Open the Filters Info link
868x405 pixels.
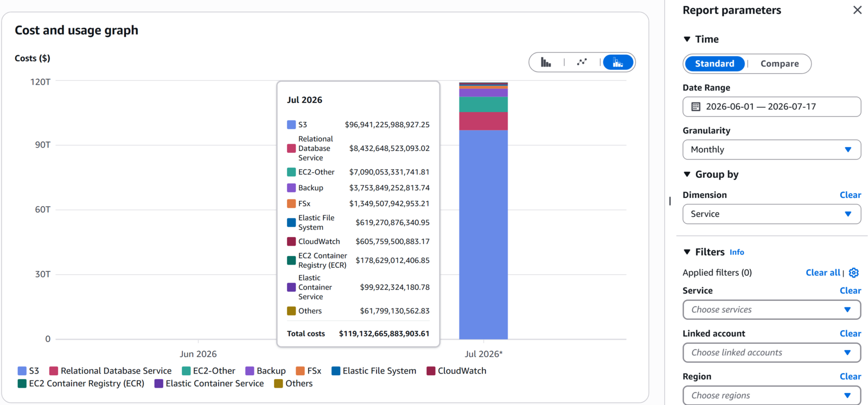(737, 253)
